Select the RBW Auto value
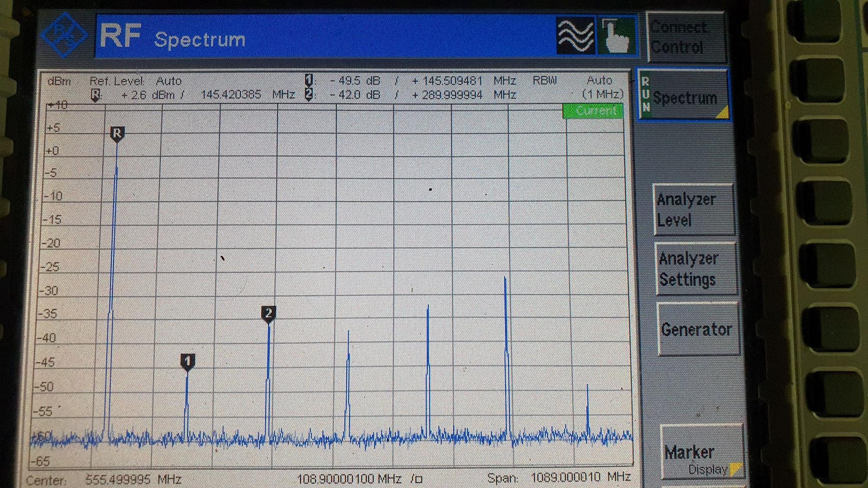 [599, 80]
